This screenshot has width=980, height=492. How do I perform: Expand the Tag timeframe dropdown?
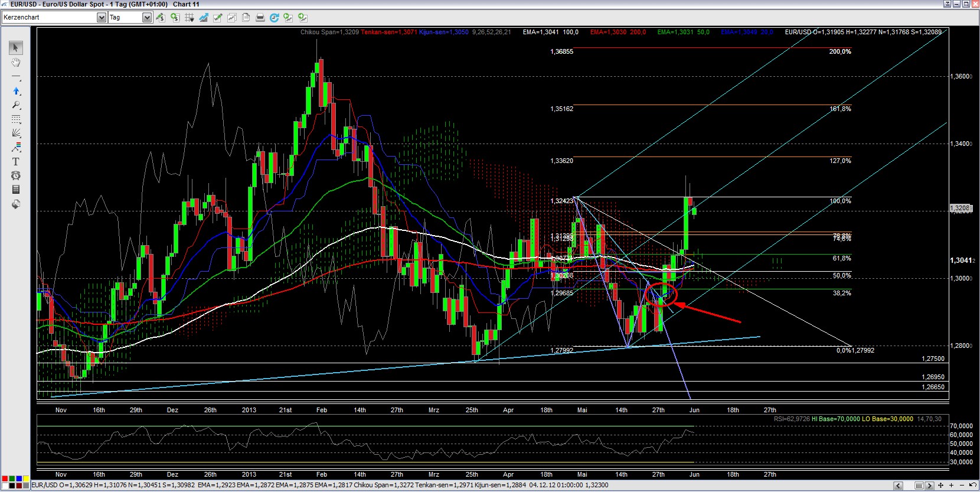[x=147, y=18]
